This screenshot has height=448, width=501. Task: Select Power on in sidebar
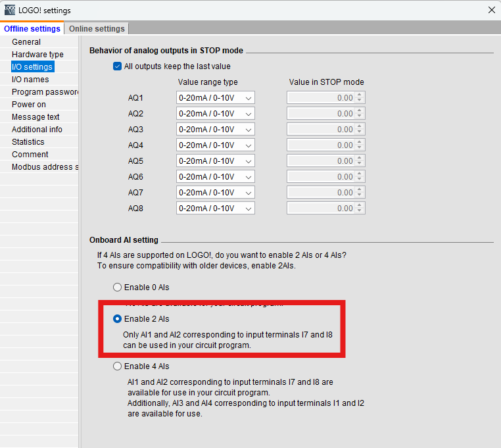pyautogui.click(x=29, y=104)
